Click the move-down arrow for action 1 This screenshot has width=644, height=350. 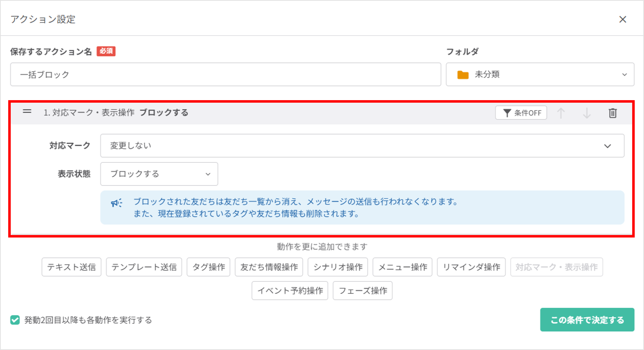point(586,113)
